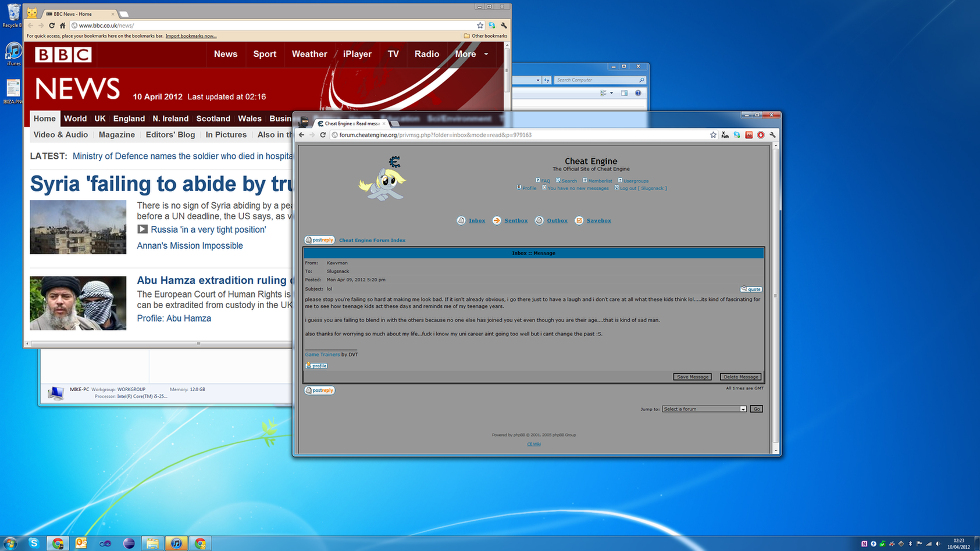The height and width of the screenshot is (551, 980).
Task: Open Sport section on BBC navigation
Action: pyautogui.click(x=265, y=54)
